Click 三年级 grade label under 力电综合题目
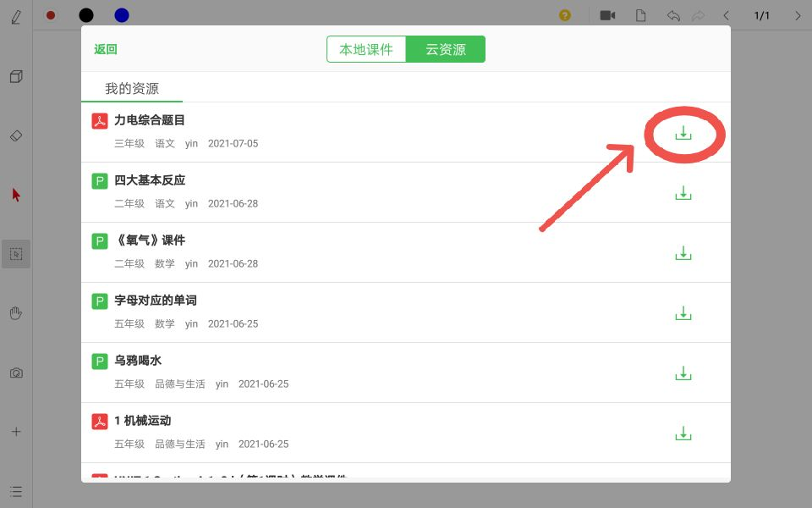812x508 pixels. (129, 144)
